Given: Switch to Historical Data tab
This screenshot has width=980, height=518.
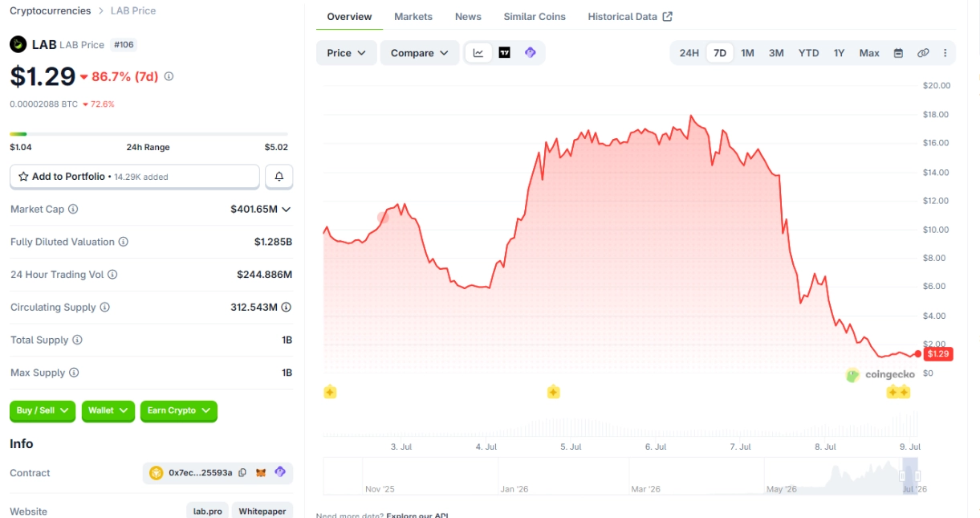Looking at the screenshot, I should pos(630,17).
